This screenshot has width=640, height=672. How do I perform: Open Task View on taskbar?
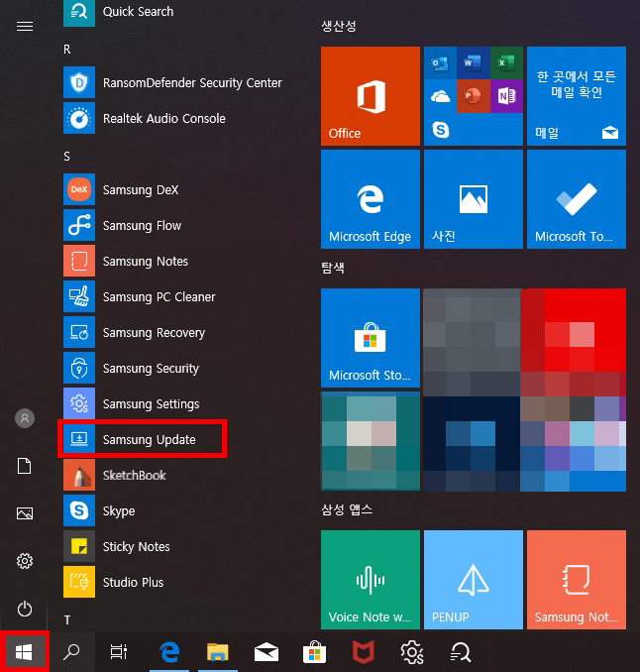119,652
